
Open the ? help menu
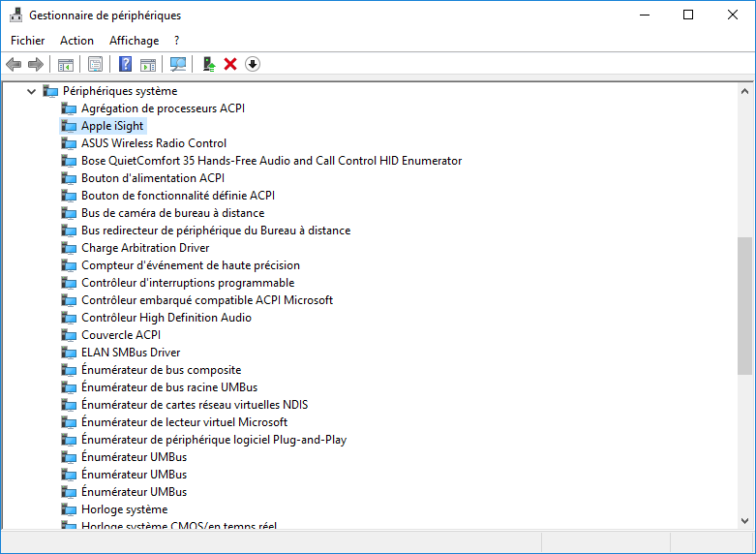pyautogui.click(x=176, y=41)
